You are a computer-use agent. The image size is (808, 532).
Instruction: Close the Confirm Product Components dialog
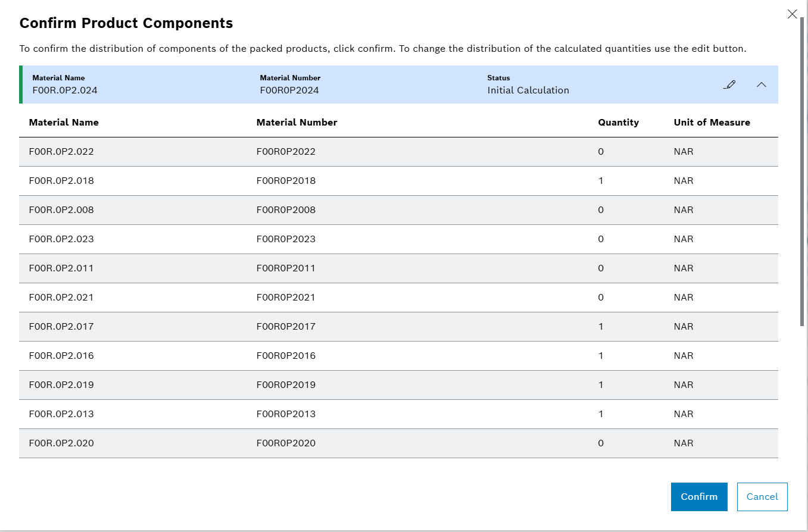[792, 14]
